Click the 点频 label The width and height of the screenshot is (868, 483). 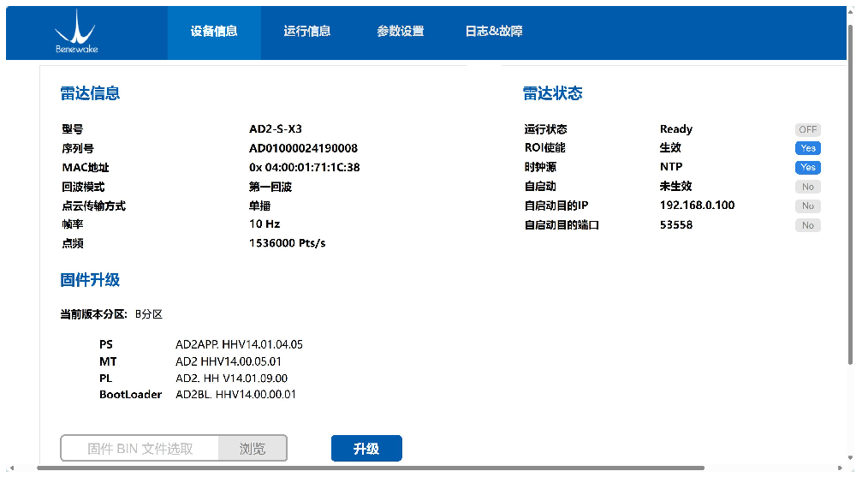73,243
